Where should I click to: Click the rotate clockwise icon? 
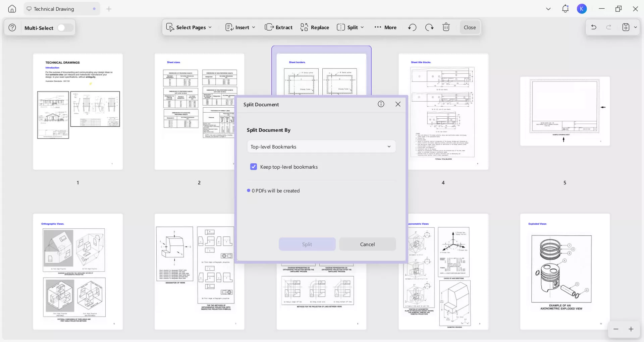click(x=429, y=27)
